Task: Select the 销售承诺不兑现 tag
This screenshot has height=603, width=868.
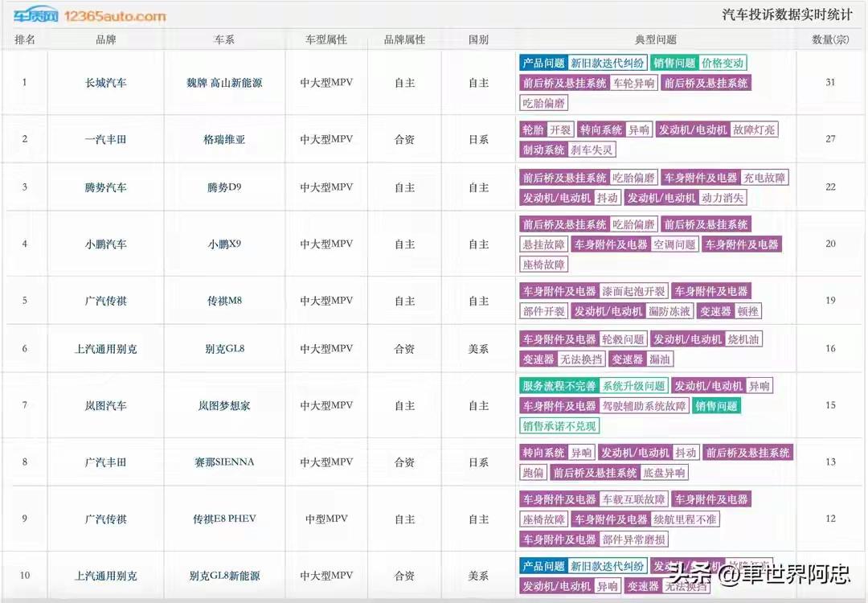Action: coord(559,426)
